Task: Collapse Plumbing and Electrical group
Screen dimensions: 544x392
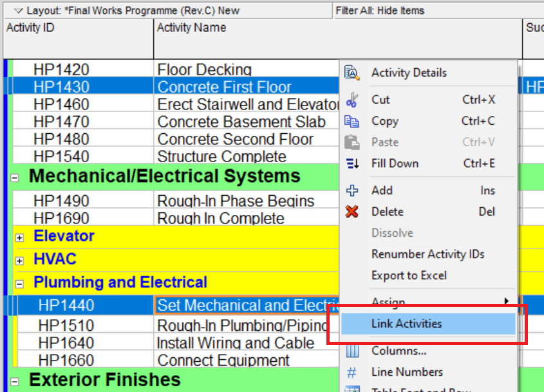Action: (x=20, y=284)
